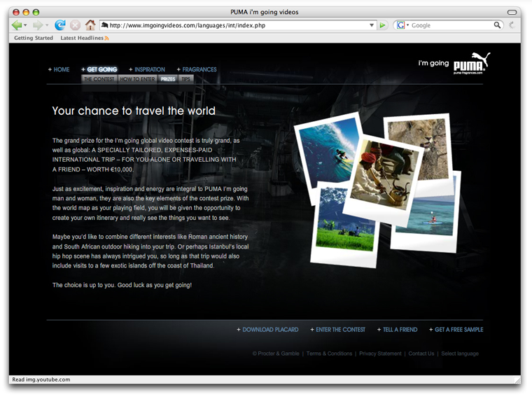Go to the browser Home icon
This screenshot has width=532, height=397.
[90, 25]
